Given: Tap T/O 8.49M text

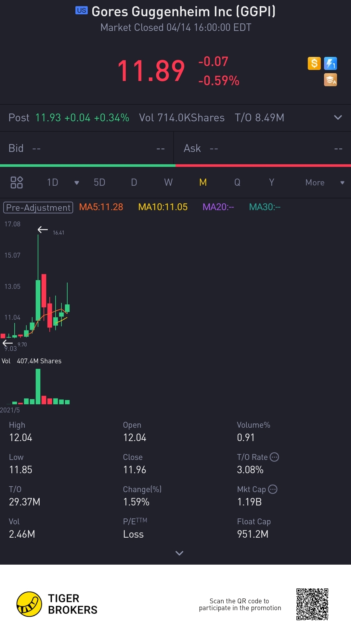Looking at the screenshot, I should (x=259, y=117).
